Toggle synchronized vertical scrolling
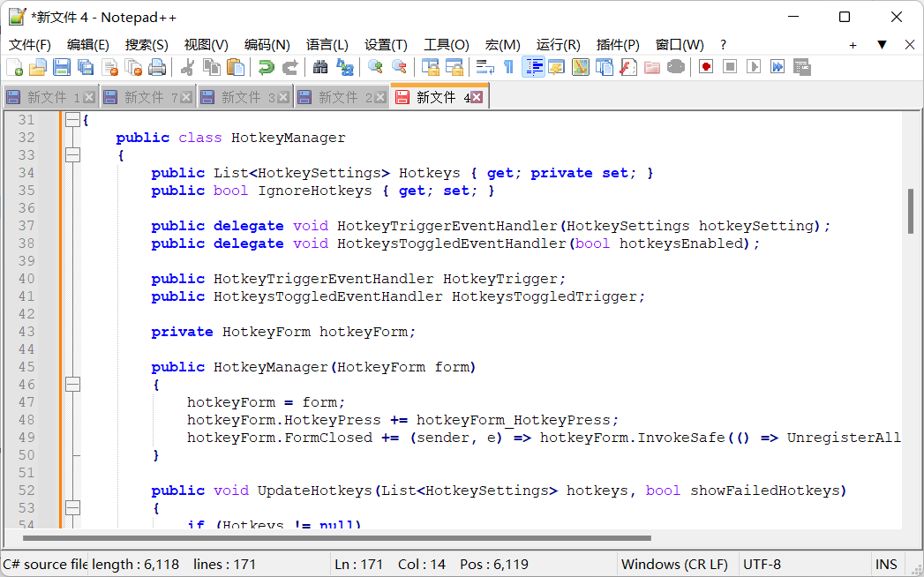924x577 pixels. click(430, 67)
